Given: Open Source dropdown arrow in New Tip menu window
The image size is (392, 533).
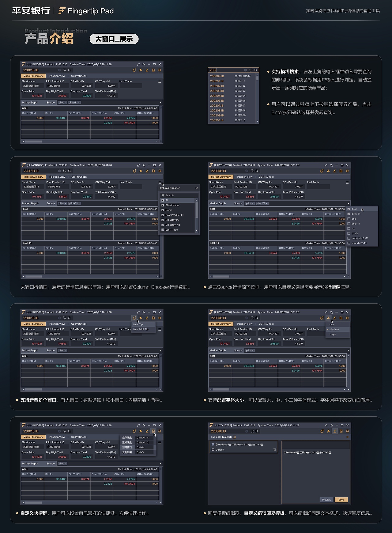Looking at the screenshot, I should click(x=160, y=350).
